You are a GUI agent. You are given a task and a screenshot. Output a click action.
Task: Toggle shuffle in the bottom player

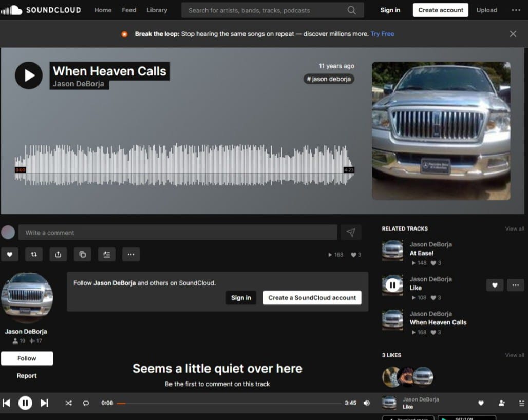(68, 403)
